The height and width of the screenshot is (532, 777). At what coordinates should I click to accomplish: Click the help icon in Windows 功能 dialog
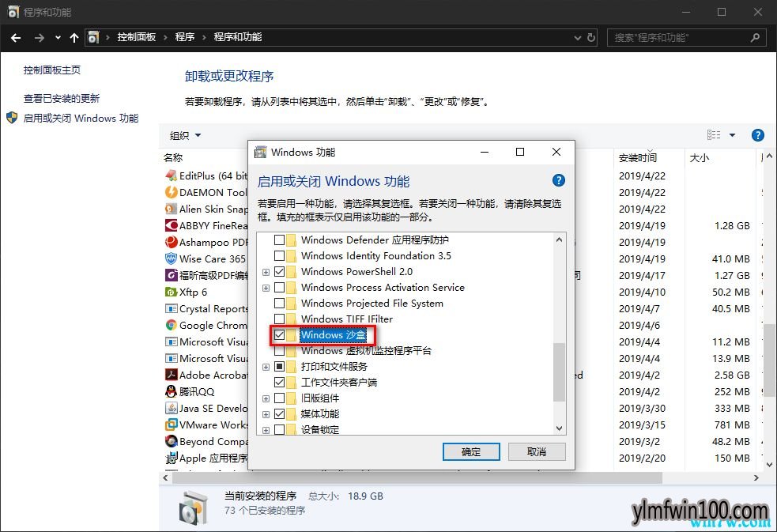tap(559, 180)
